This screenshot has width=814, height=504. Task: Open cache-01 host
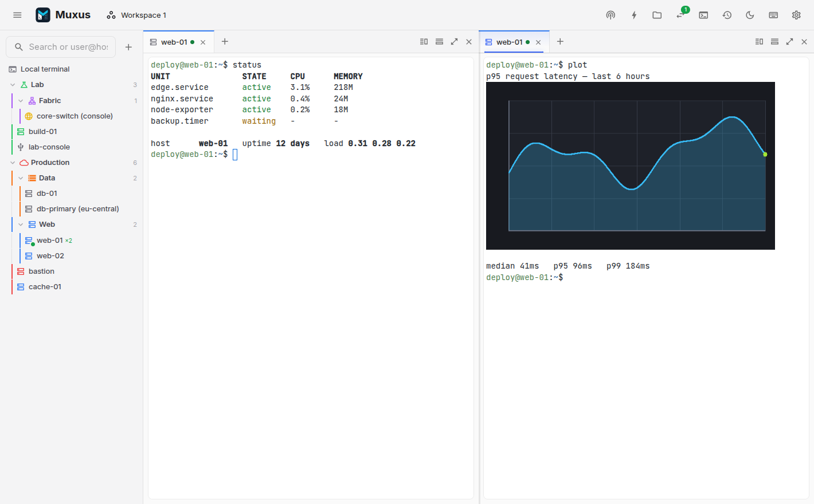pyautogui.click(x=45, y=287)
